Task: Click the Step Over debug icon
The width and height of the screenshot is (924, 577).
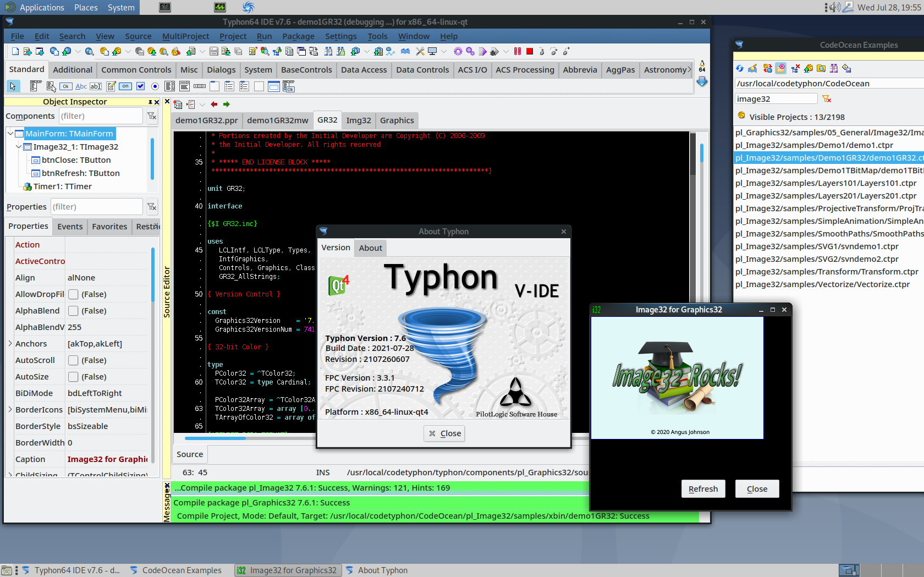Action: (553, 51)
